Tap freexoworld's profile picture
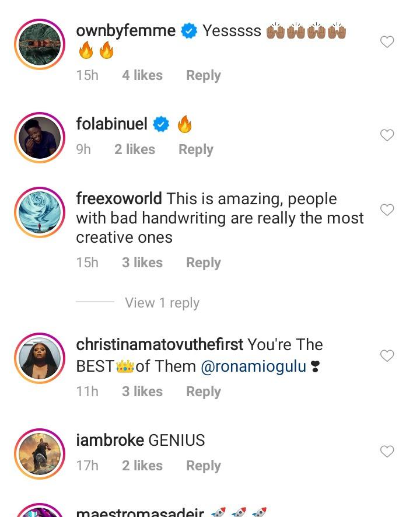Image resolution: width=420 pixels, height=517 pixels. [39, 213]
